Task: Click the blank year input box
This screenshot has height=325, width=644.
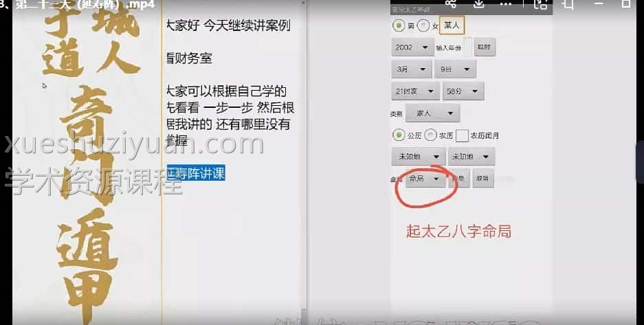Action: click(467, 47)
